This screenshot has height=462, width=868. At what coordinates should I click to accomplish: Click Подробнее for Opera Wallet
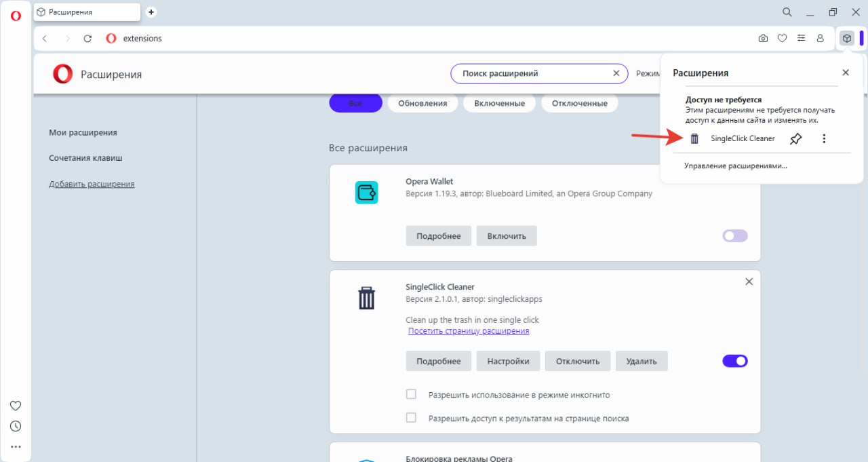[x=439, y=236]
